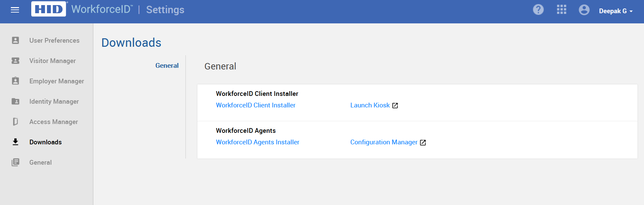The height and width of the screenshot is (205, 644).
Task: Click the user profile avatar icon
Action: (x=584, y=10)
